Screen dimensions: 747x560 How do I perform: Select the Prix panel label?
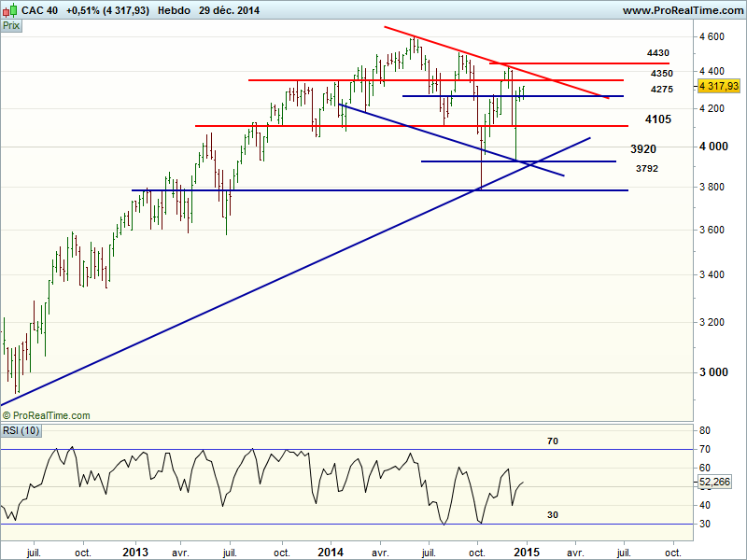pos(12,26)
